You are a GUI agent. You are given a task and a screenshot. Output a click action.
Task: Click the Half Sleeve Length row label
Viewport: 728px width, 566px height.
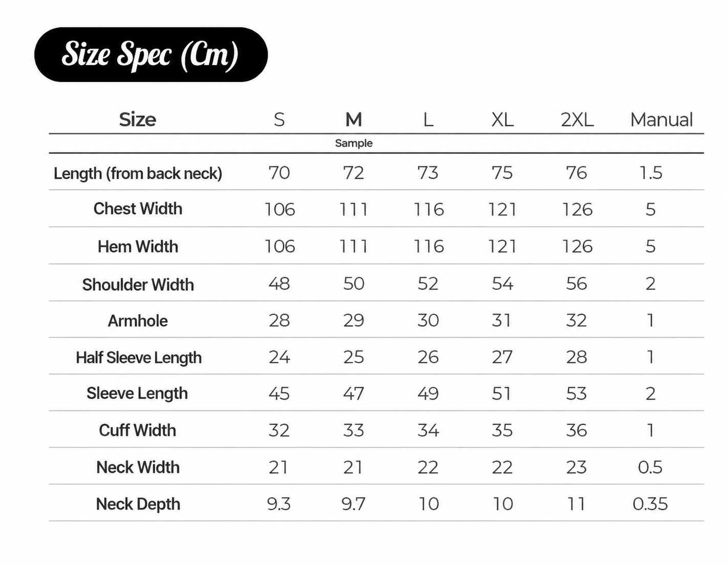(x=139, y=358)
